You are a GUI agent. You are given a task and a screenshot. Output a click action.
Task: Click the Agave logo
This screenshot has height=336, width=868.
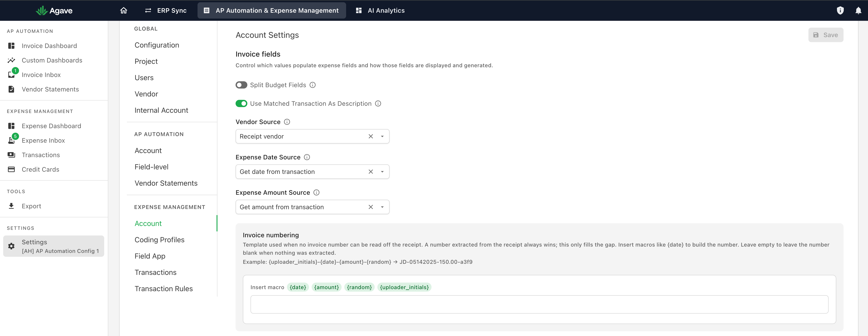coord(54,10)
